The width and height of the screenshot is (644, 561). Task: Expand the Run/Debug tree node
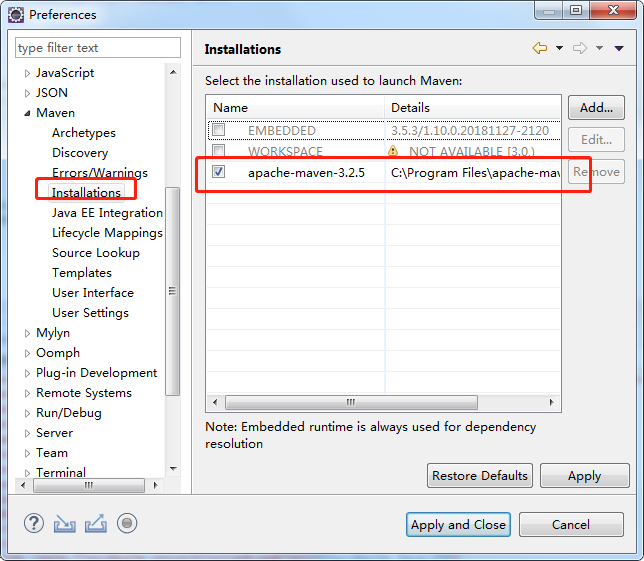[27, 413]
